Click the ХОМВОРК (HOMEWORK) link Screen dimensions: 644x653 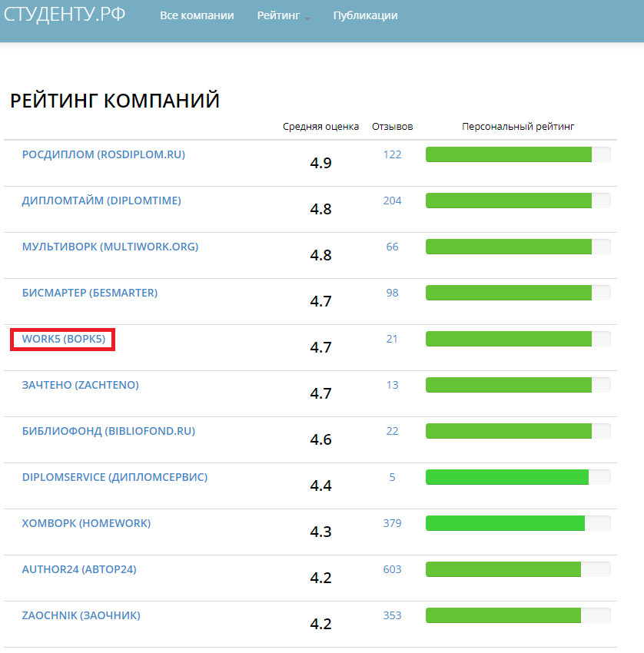(x=86, y=523)
